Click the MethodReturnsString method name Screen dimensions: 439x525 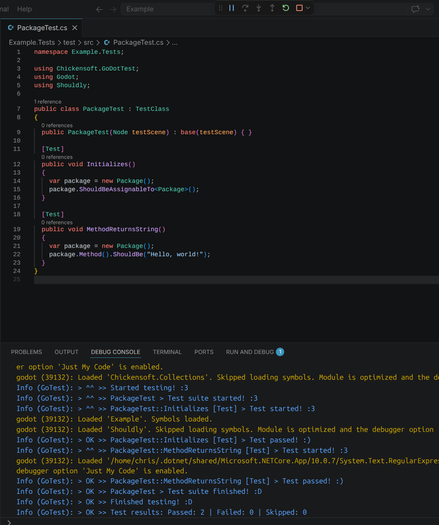pos(122,229)
